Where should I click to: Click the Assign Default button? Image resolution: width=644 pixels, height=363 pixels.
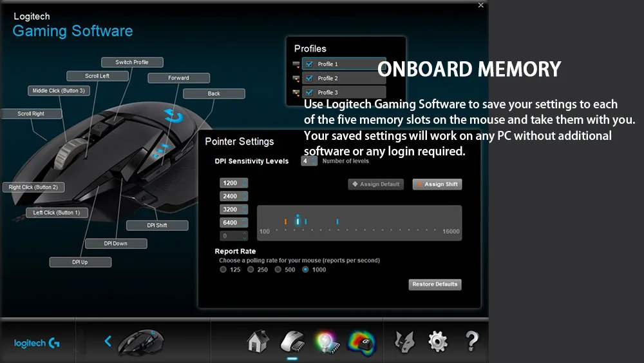point(376,184)
